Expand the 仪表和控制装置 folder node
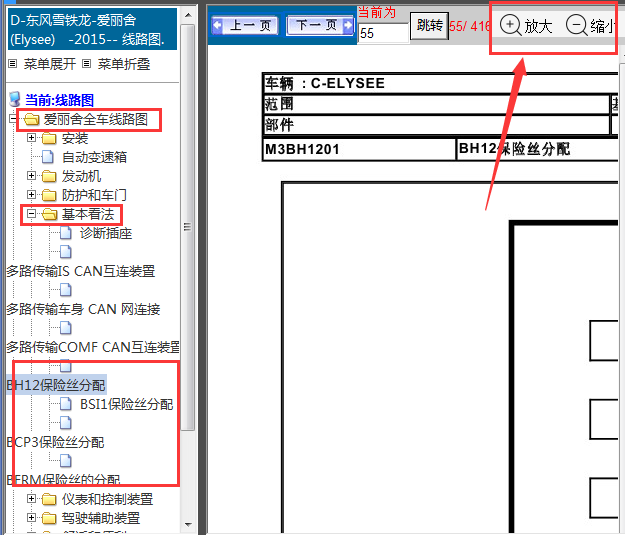 tap(31, 498)
